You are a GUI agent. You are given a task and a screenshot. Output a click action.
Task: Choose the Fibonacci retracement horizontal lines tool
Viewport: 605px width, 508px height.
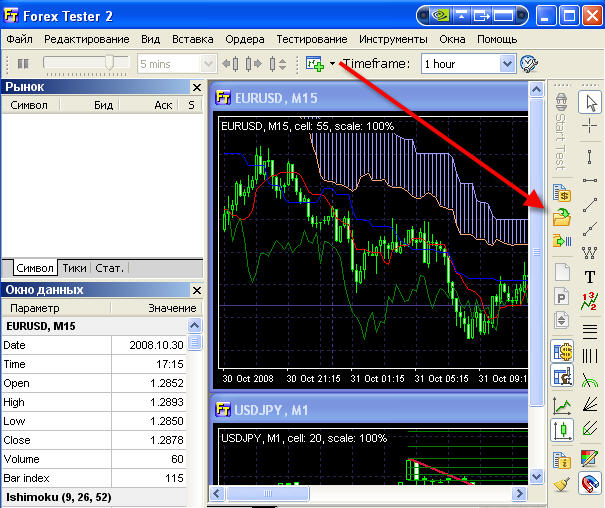click(590, 332)
